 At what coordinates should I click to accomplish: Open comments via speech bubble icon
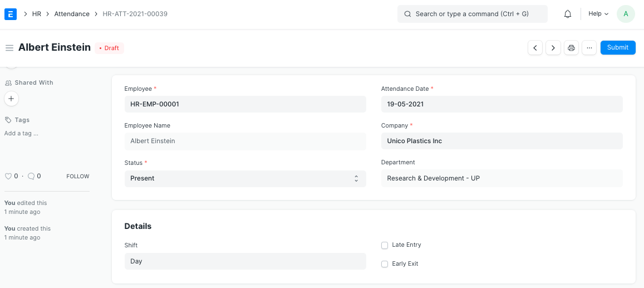click(x=31, y=176)
